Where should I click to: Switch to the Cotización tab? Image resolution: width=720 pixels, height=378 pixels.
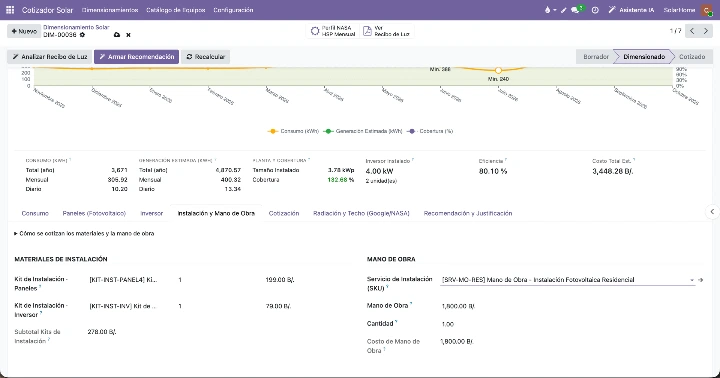(x=284, y=213)
